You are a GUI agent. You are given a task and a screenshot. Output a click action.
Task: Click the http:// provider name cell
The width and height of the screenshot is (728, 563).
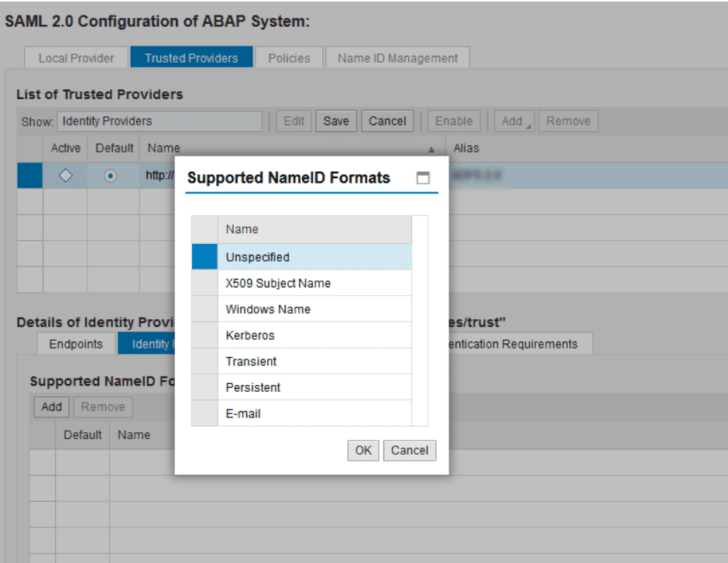point(160,176)
